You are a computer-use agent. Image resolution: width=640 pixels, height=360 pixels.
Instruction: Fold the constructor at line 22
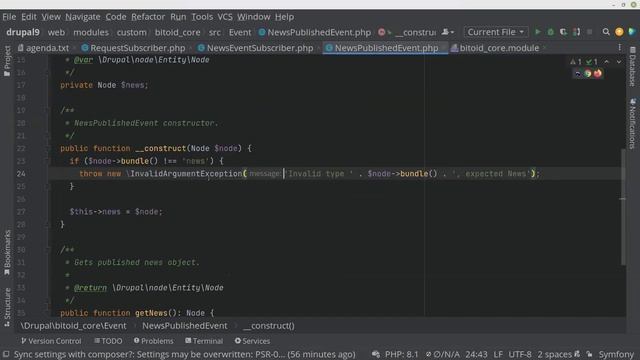(48, 148)
